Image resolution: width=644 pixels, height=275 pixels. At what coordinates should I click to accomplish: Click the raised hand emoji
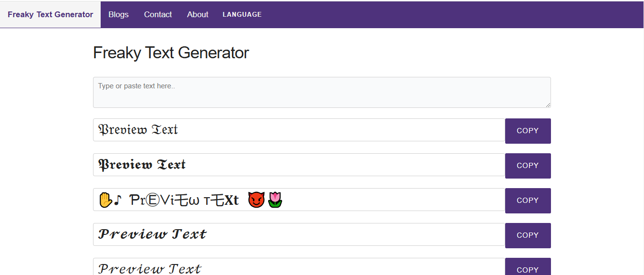[105, 200]
